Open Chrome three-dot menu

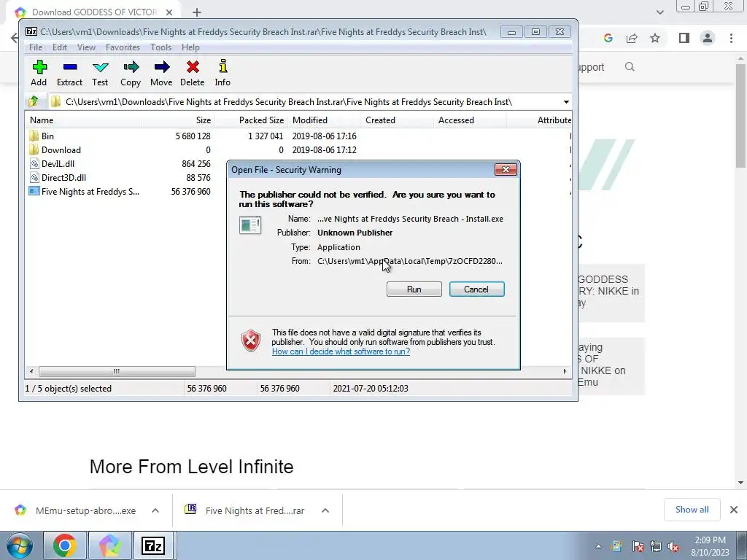(x=731, y=38)
